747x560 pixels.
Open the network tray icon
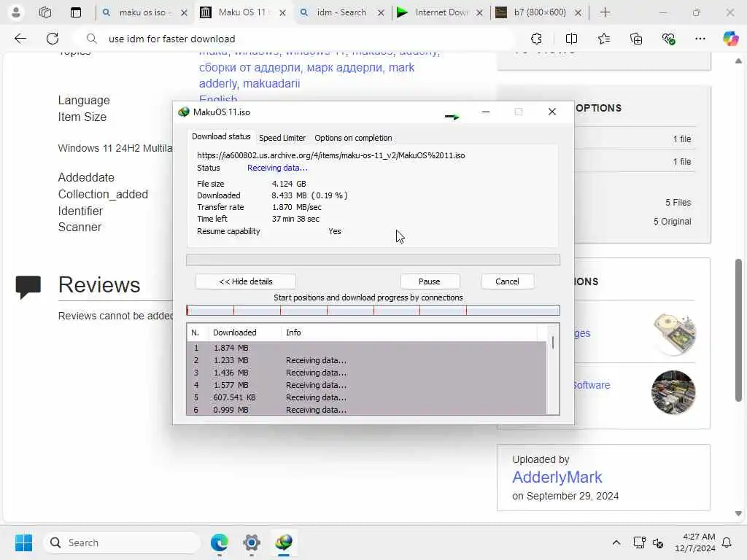[639, 542]
